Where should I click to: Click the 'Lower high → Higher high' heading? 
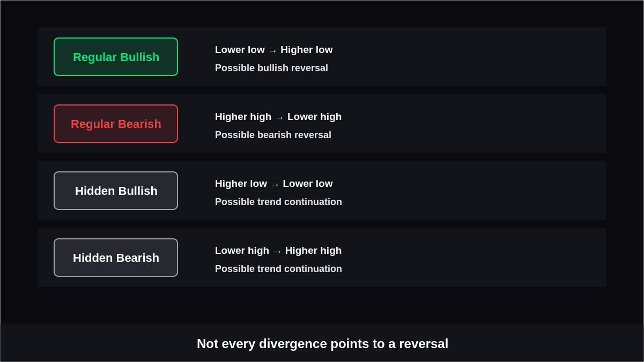[x=278, y=251]
